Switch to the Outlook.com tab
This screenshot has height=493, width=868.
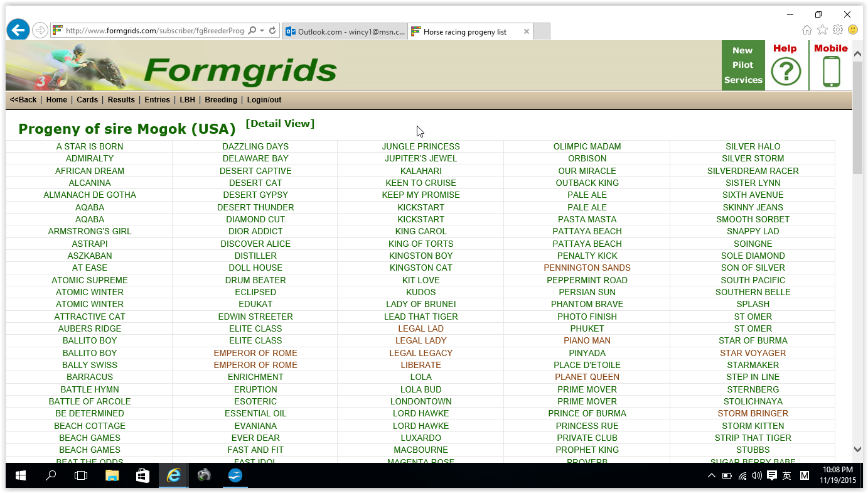[345, 31]
